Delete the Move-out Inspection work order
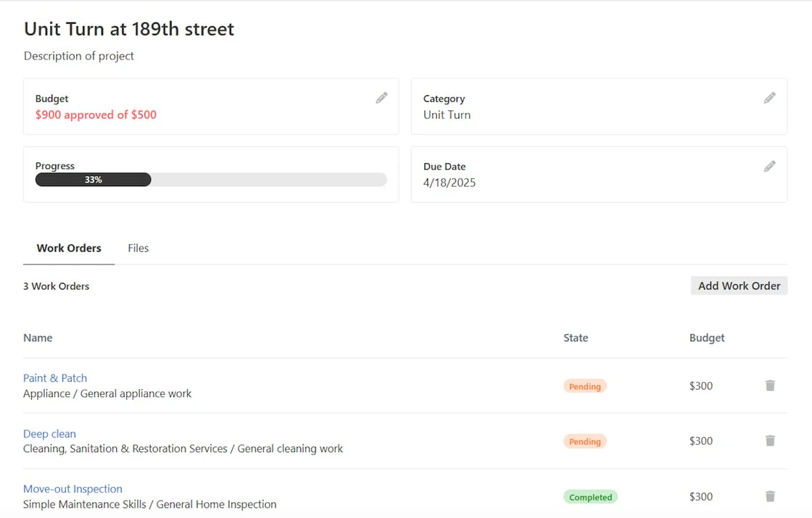Viewport: 812px width, 518px height. 770,496
